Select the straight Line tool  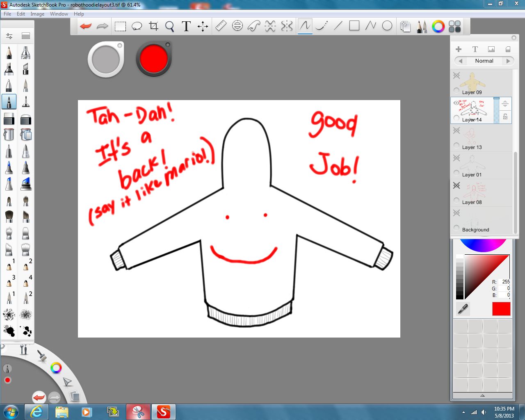click(x=338, y=26)
